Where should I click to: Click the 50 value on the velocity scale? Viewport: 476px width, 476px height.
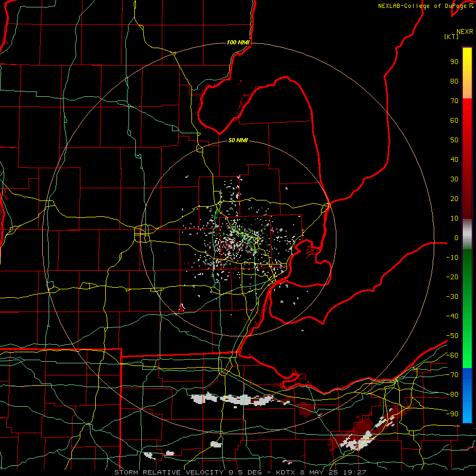point(454,140)
